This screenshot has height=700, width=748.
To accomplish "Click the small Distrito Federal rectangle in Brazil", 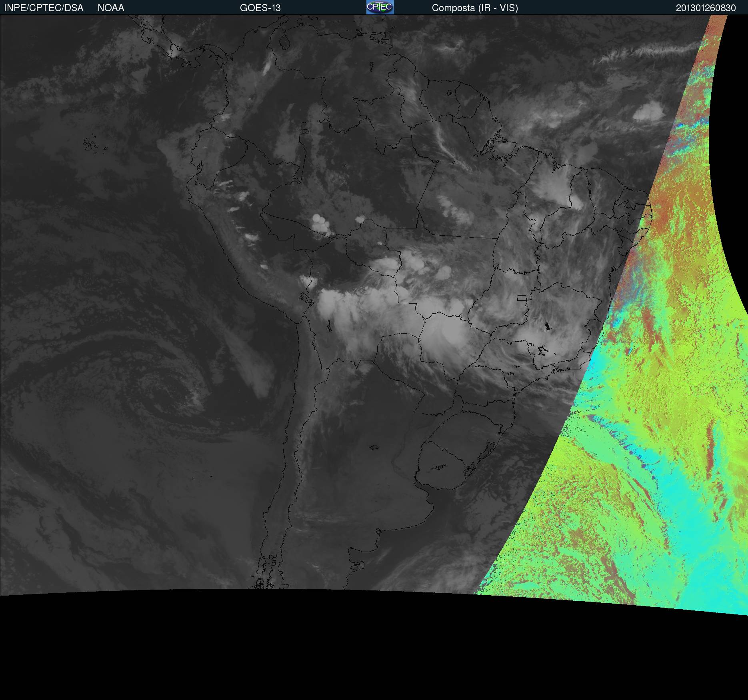I will click(522, 298).
